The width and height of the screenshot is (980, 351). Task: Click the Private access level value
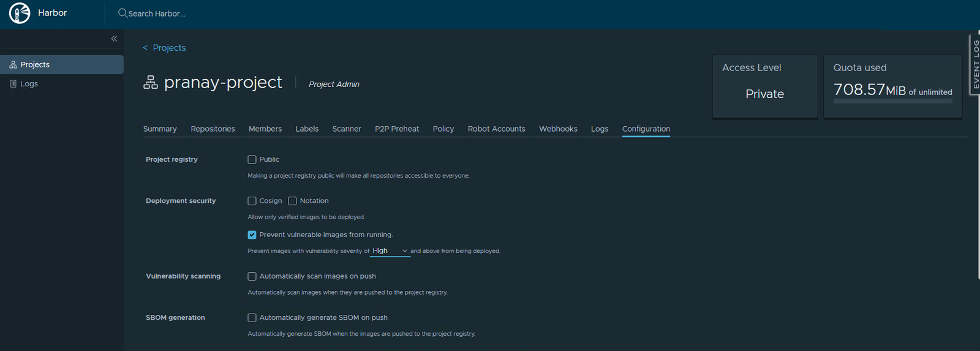(x=764, y=94)
